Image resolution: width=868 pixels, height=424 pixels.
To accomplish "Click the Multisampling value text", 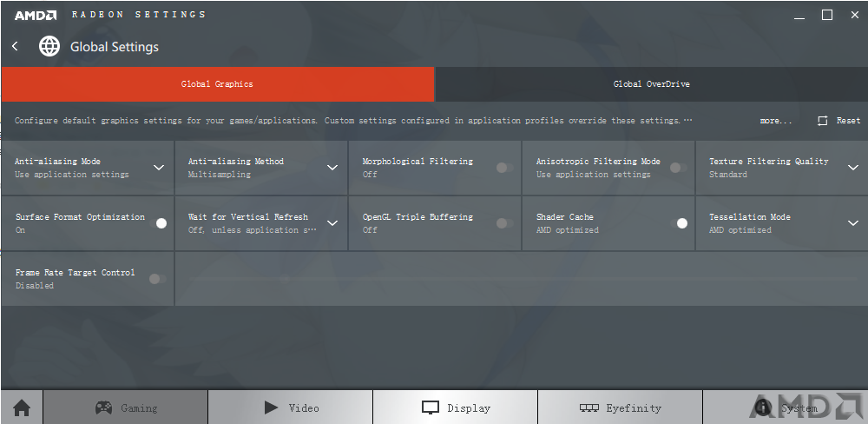I will tap(220, 174).
